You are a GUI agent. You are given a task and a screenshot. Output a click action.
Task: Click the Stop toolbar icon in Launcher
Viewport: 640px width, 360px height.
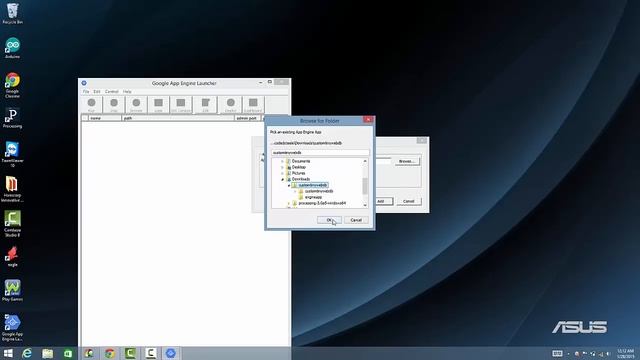pyautogui.click(x=114, y=104)
